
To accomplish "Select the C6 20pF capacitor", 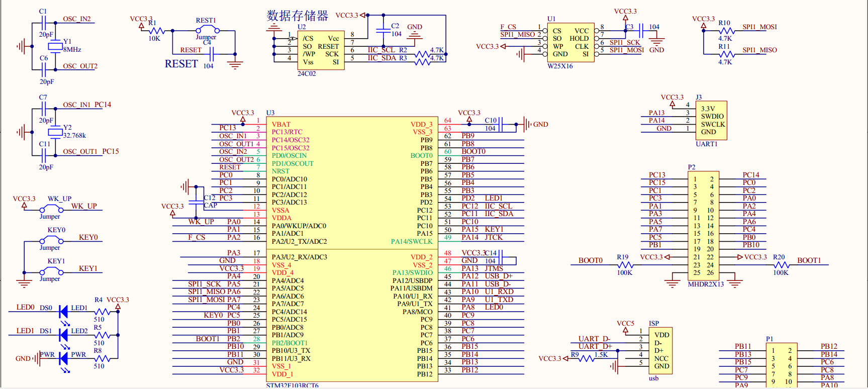I will tap(44, 70).
